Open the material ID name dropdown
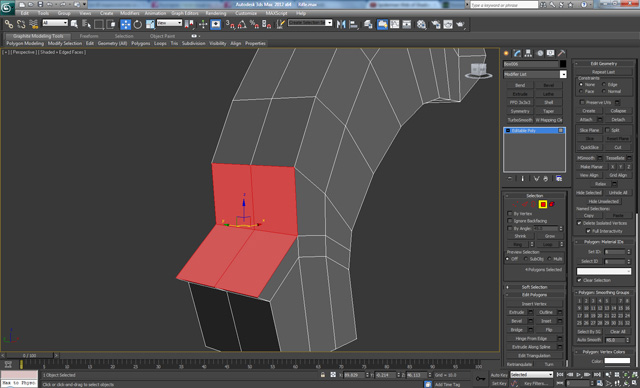The height and width of the screenshot is (388, 640). (x=604, y=271)
